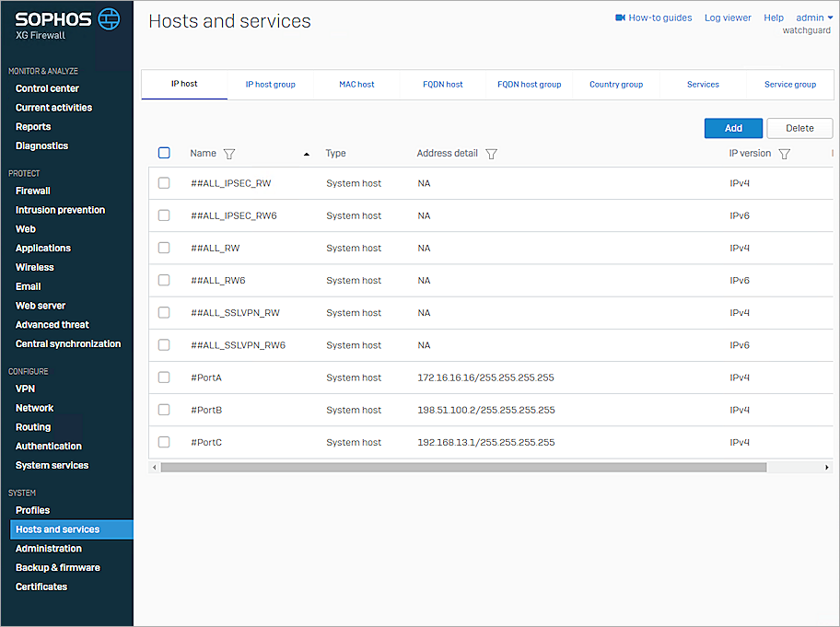Open the FQDN host group tab

(x=529, y=85)
